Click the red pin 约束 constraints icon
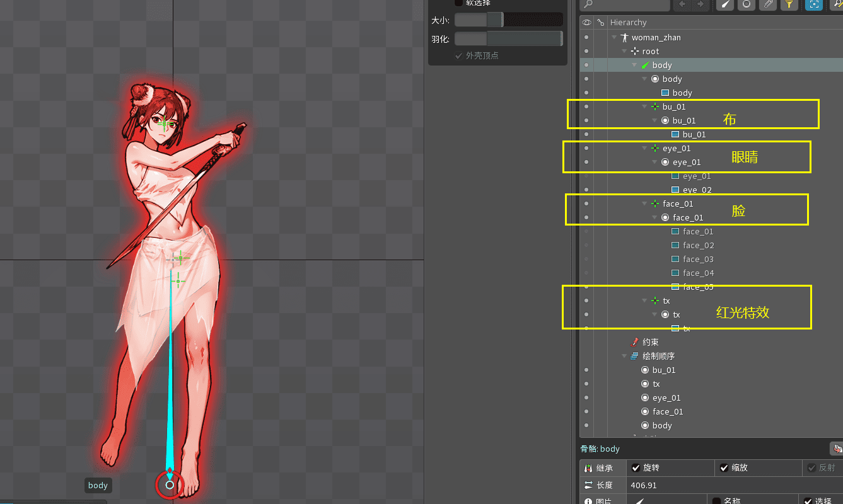This screenshot has height=504, width=843. point(634,342)
